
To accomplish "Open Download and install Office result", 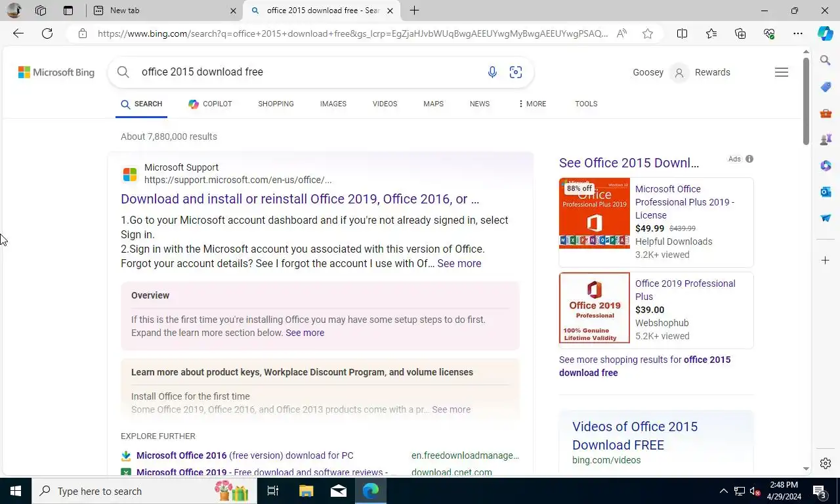I will [x=300, y=199].
